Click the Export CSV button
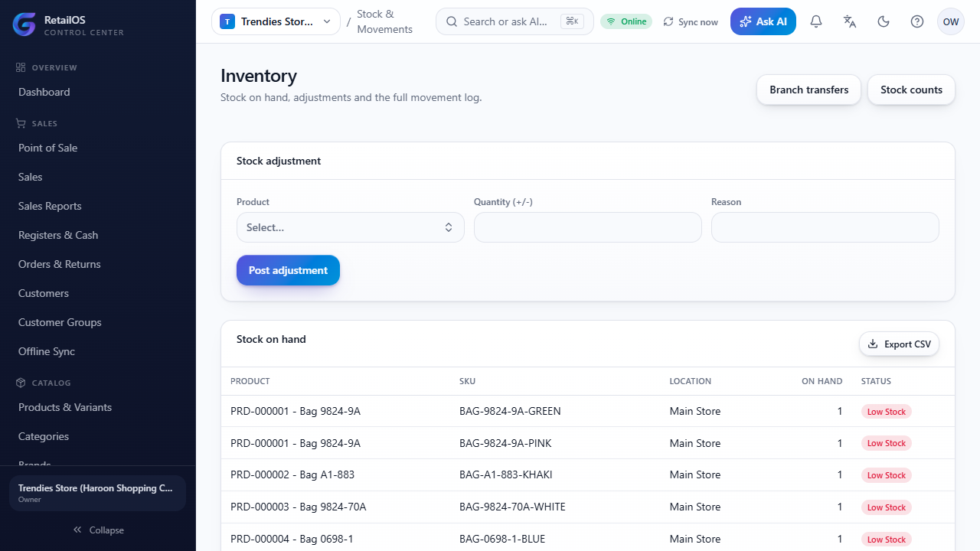Image resolution: width=980 pixels, height=551 pixels. pyautogui.click(x=900, y=344)
